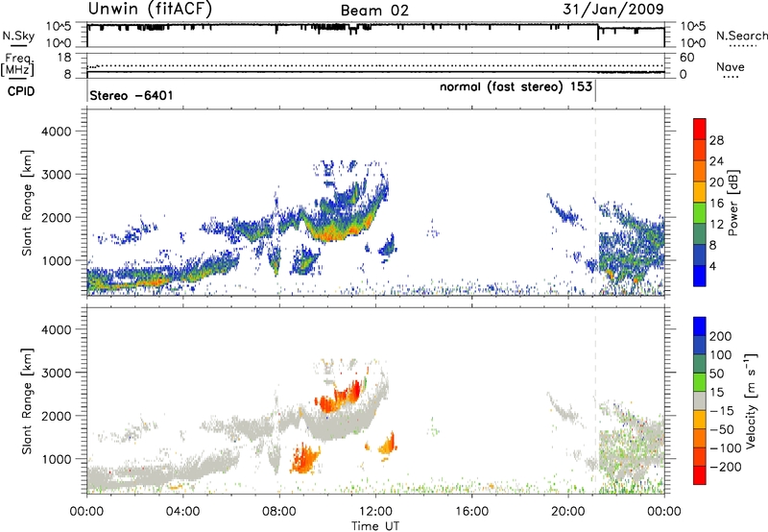Click the 'Time UT' axis title
This screenshot has height=532, width=768.
click(375, 526)
